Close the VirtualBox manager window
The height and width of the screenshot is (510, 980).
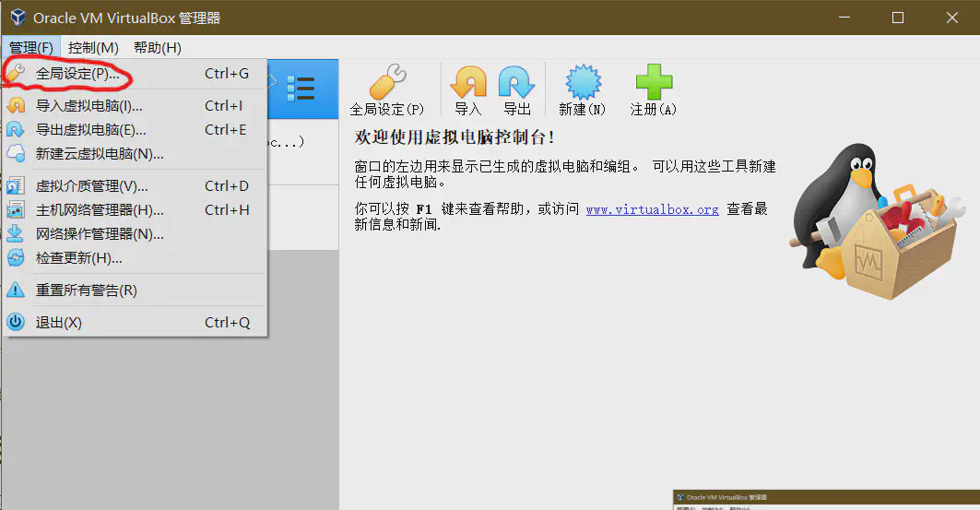point(951,18)
